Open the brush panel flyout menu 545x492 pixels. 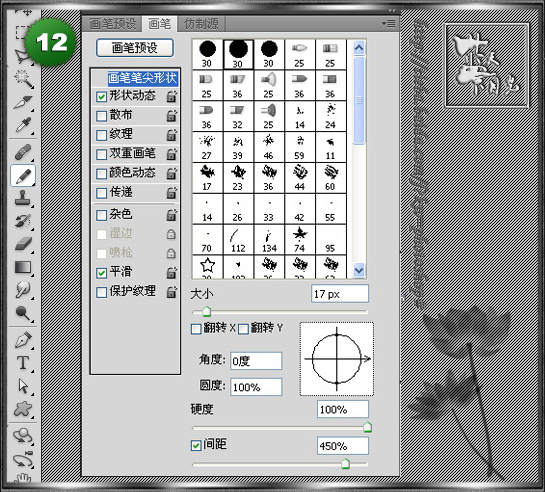pos(389,24)
